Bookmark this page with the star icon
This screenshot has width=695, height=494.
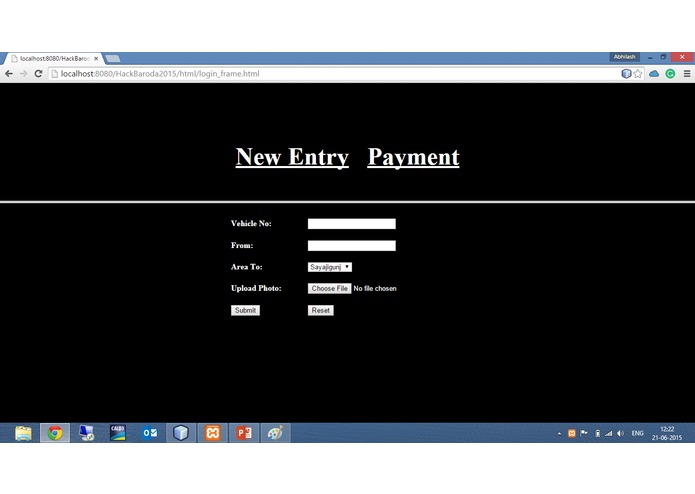click(x=637, y=74)
